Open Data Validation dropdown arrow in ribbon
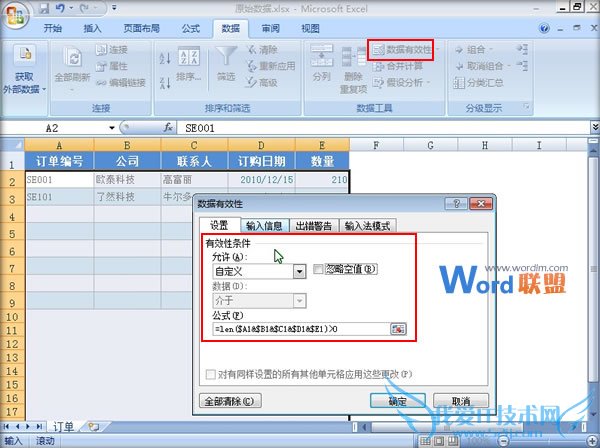 (x=437, y=50)
